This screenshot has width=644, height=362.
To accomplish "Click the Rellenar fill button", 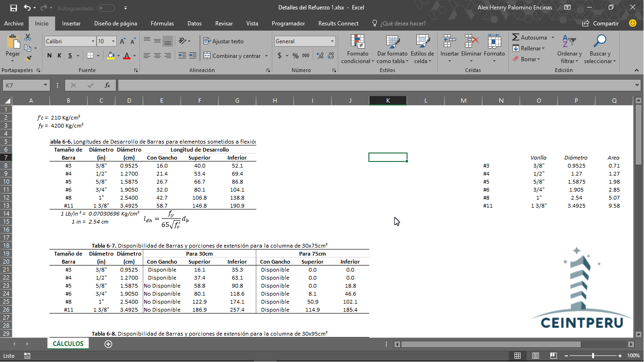I will 529,48.
